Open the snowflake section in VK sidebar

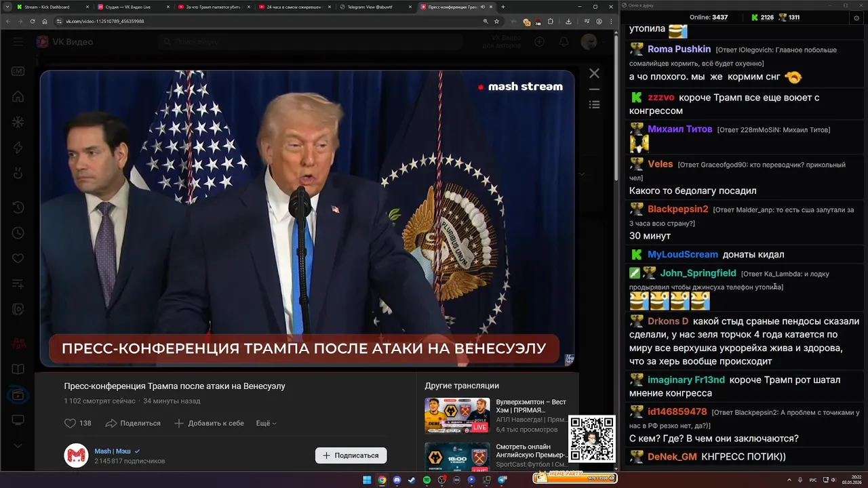coord(18,123)
